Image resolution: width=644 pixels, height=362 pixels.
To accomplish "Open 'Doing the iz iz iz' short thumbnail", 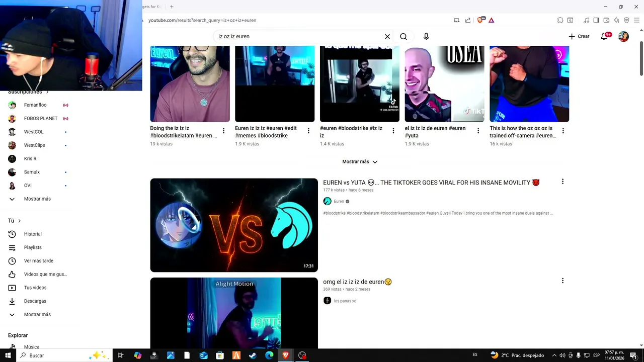I will 190,84.
